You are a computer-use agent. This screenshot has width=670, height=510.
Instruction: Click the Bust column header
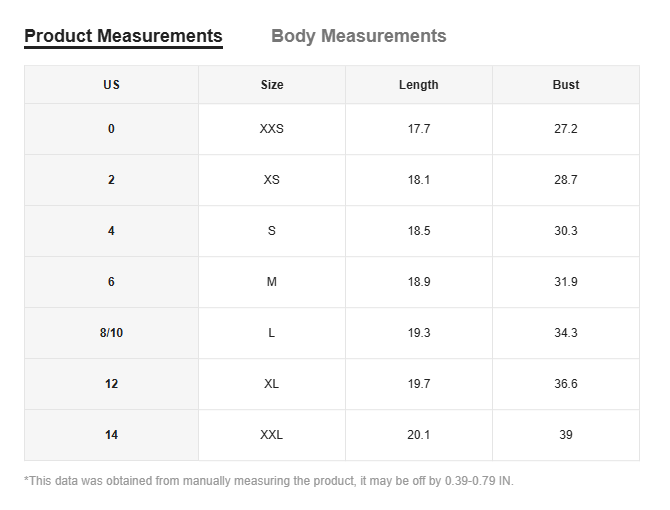pos(565,85)
